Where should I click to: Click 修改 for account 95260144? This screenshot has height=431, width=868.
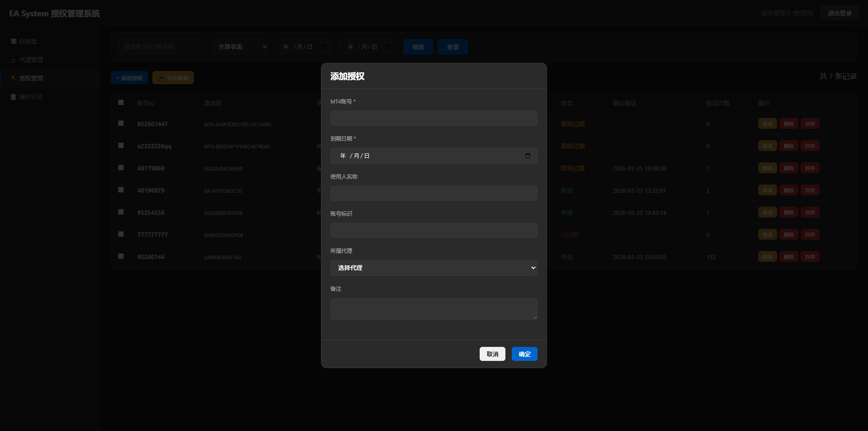click(767, 257)
